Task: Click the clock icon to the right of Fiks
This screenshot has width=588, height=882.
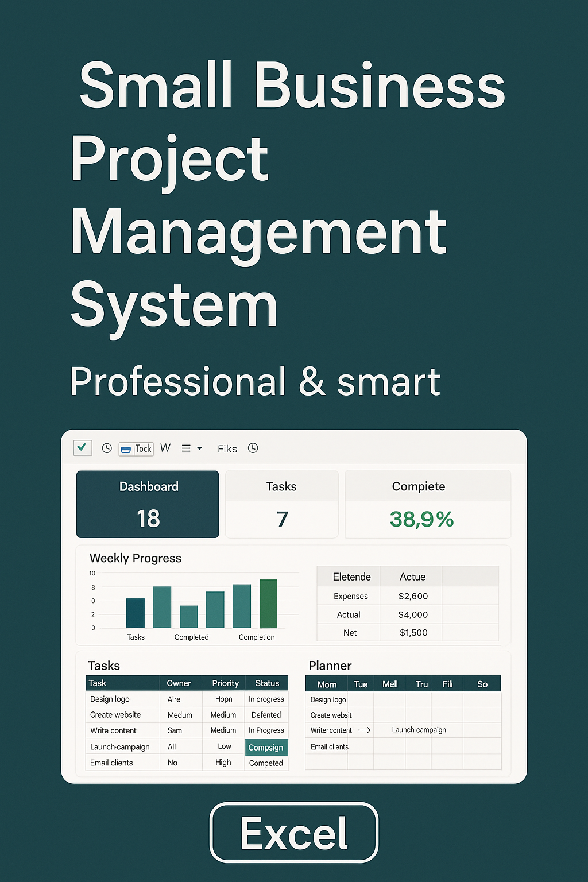Action: pyautogui.click(x=253, y=448)
